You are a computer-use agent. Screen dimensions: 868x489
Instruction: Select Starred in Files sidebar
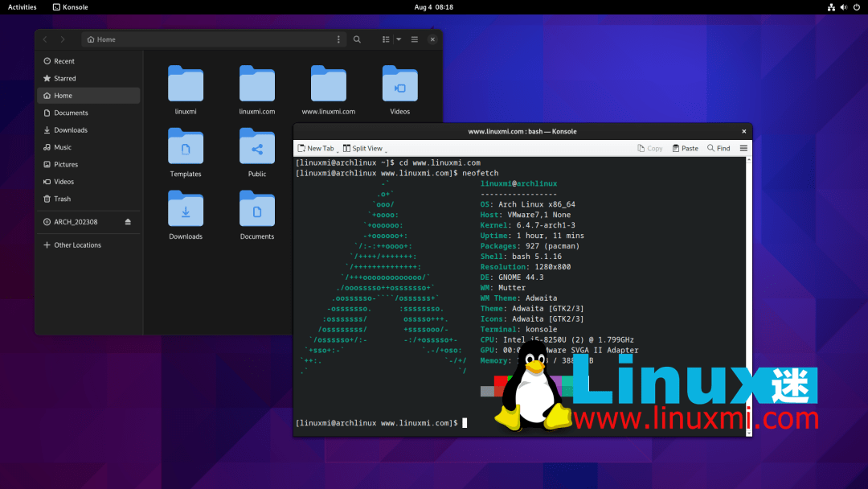pos(88,78)
